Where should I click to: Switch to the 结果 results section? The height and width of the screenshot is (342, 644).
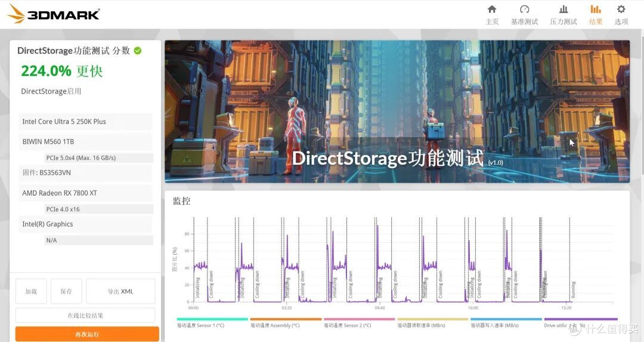click(x=596, y=15)
